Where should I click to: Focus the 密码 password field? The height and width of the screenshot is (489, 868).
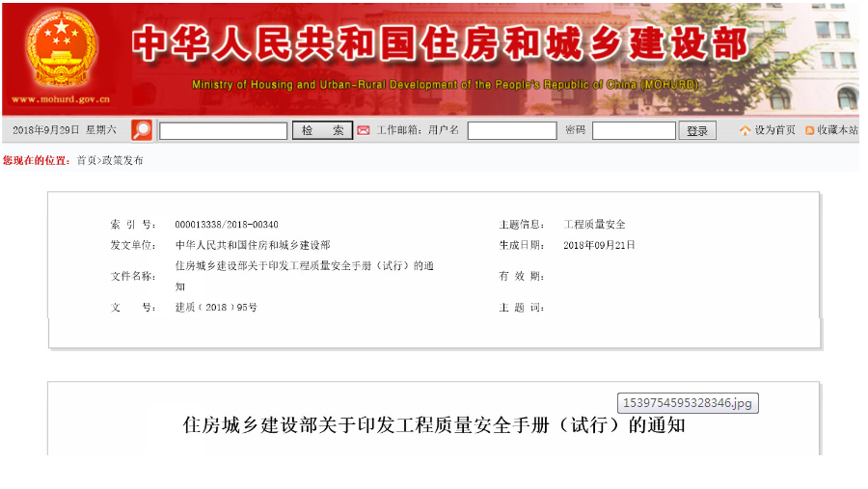pyautogui.click(x=634, y=131)
